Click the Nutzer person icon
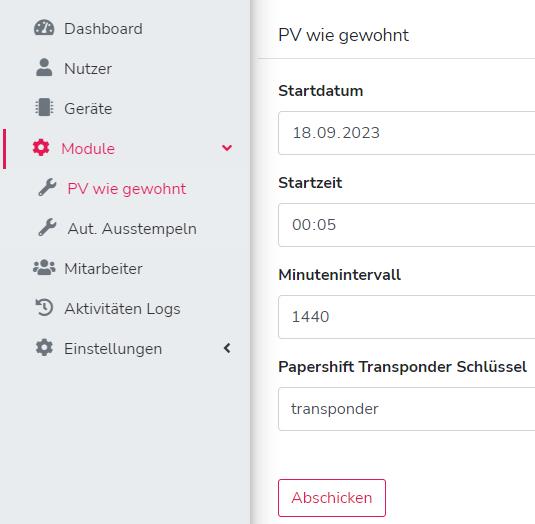535x524 pixels. click(44, 68)
